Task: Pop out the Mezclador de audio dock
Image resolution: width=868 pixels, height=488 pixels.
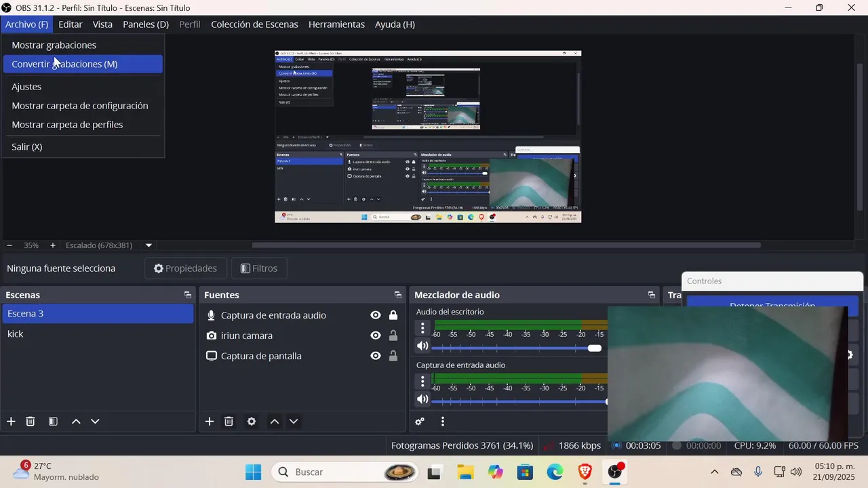Action: 652,296
